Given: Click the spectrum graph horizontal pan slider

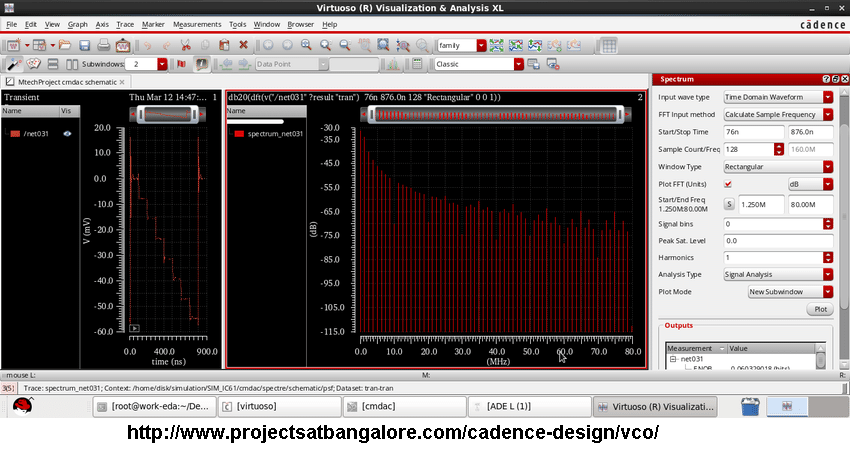Looking at the screenshot, I should point(495,114).
